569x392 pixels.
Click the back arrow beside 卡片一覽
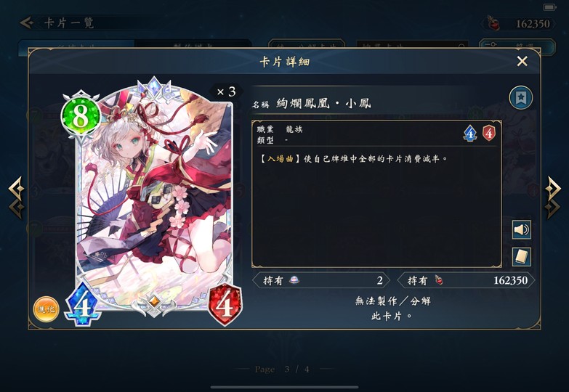(26, 23)
